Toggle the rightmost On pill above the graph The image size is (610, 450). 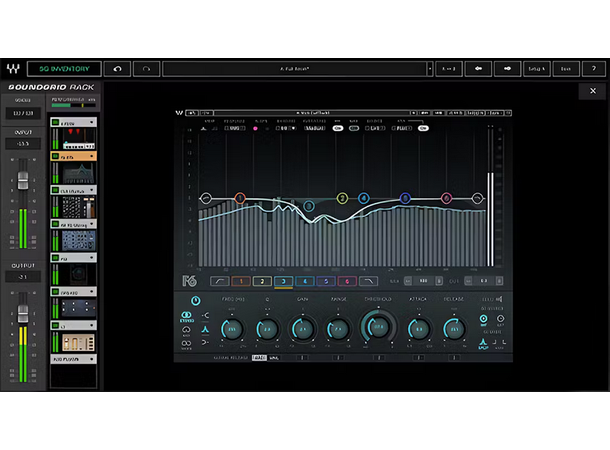[423, 128]
